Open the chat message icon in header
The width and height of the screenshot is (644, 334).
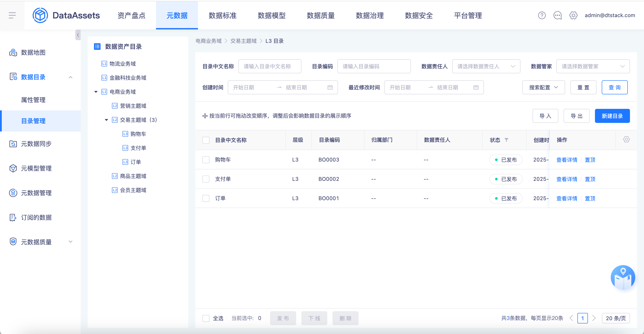[x=557, y=15]
